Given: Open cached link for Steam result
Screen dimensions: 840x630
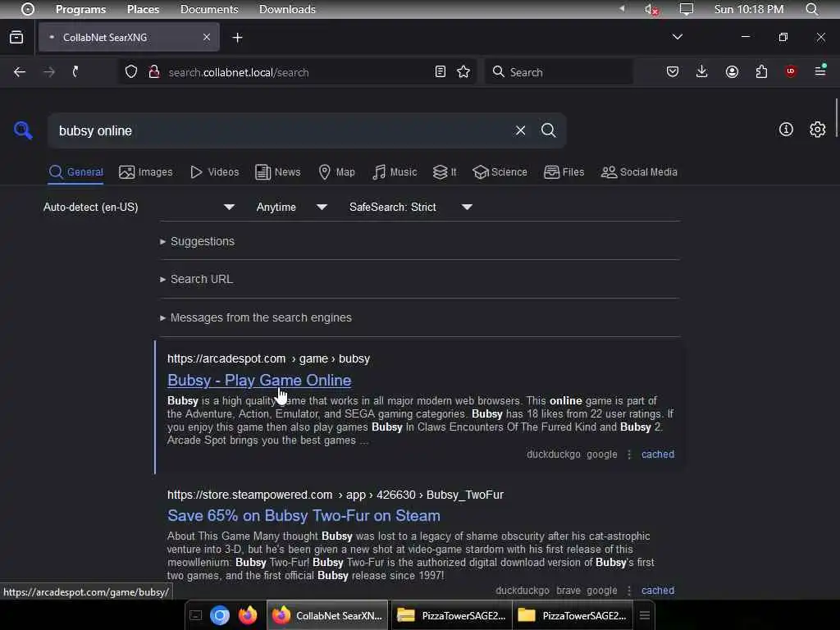Looking at the screenshot, I should coord(658,591).
